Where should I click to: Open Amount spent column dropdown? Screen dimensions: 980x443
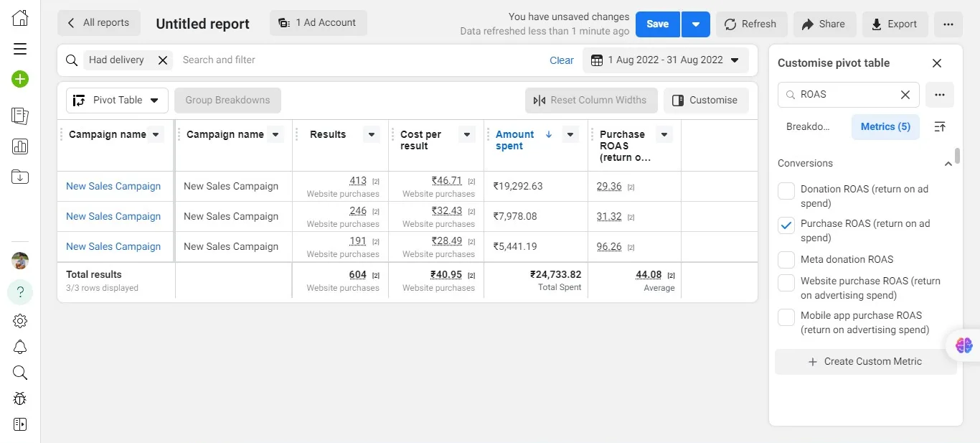(x=570, y=134)
